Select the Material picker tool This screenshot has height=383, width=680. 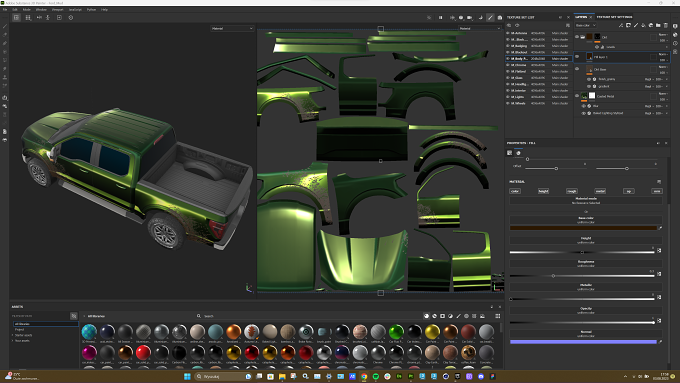5,85
